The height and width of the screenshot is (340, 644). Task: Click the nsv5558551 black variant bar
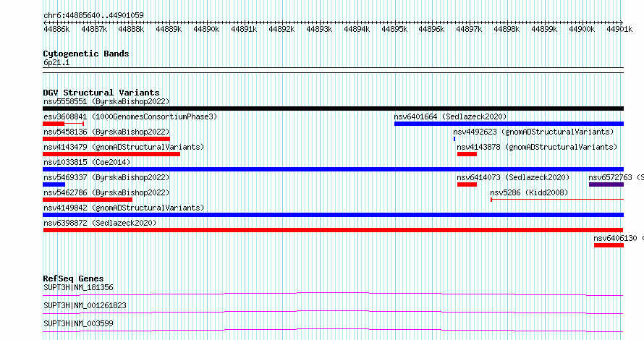(333, 109)
